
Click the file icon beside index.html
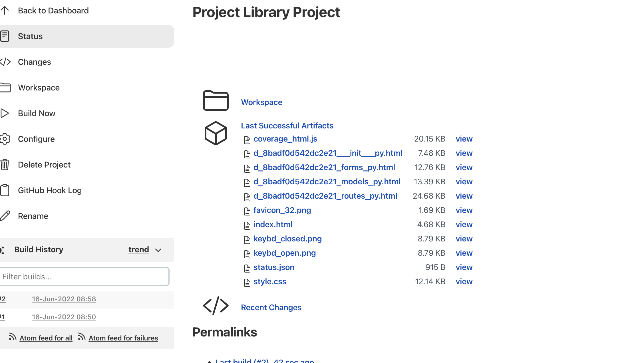click(x=247, y=225)
